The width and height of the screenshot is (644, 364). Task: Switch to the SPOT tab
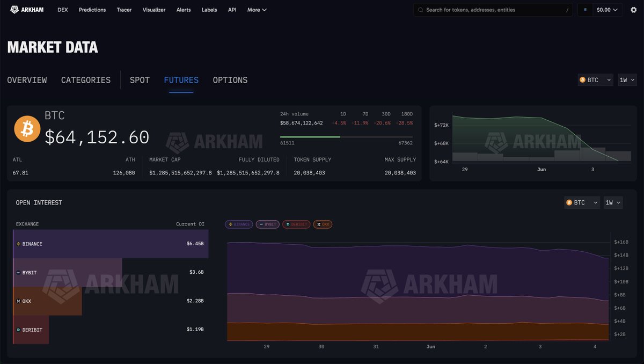point(140,80)
